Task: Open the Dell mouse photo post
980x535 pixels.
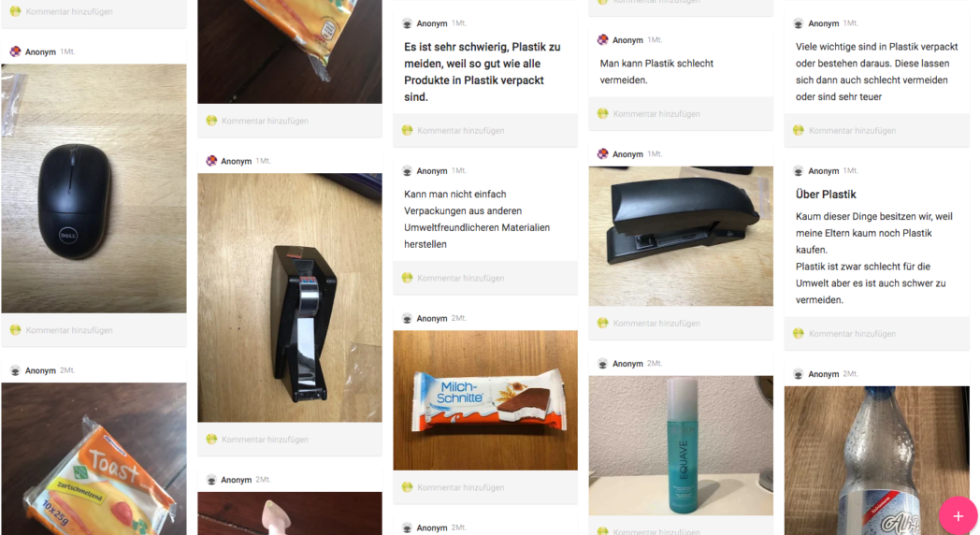Action: point(94,188)
